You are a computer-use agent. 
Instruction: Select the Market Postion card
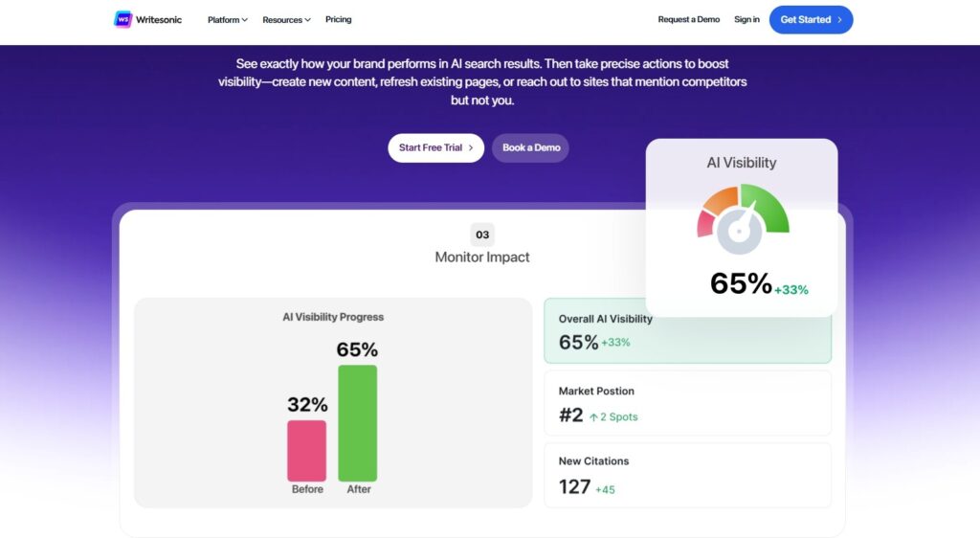687,403
